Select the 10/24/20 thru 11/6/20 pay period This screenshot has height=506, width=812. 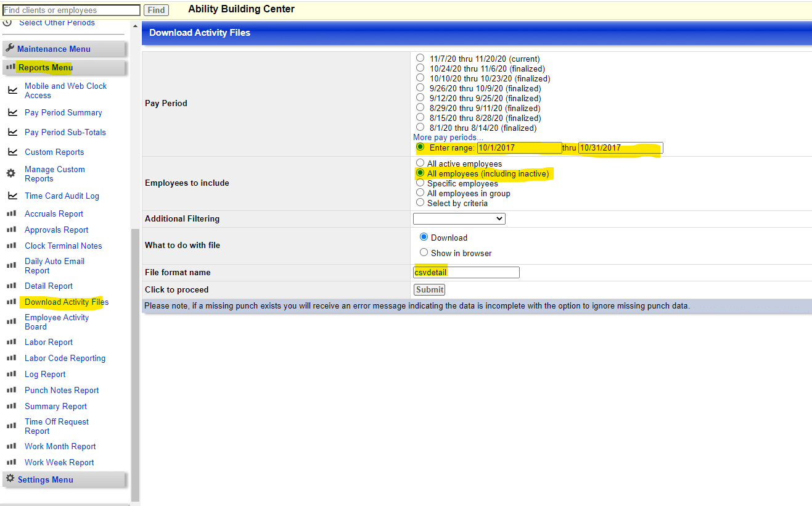tap(420, 68)
